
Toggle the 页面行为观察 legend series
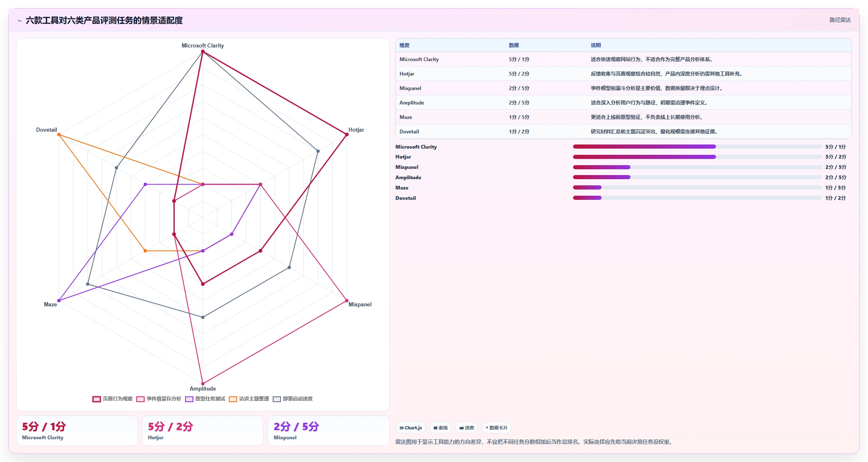click(113, 399)
